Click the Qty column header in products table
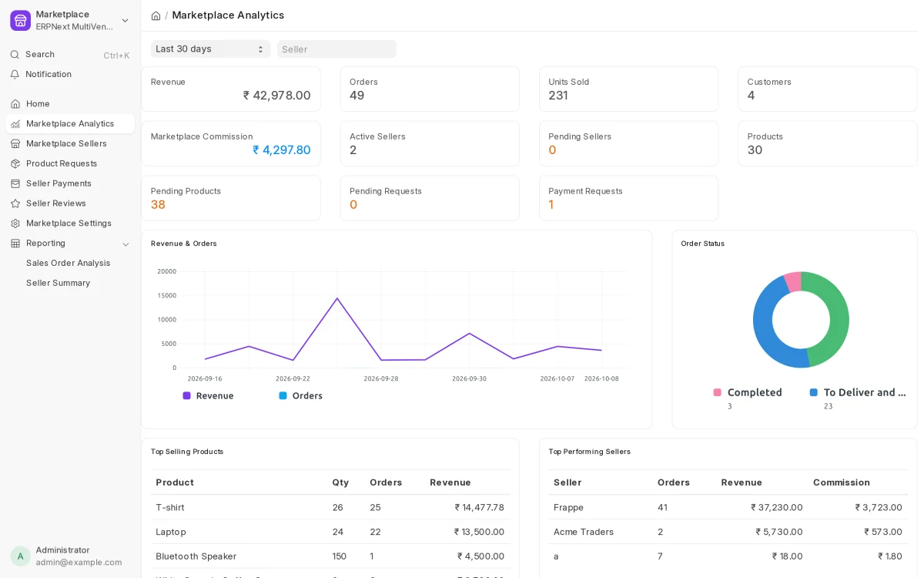This screenshot has height=578, width=924. (x=340, y=482)
